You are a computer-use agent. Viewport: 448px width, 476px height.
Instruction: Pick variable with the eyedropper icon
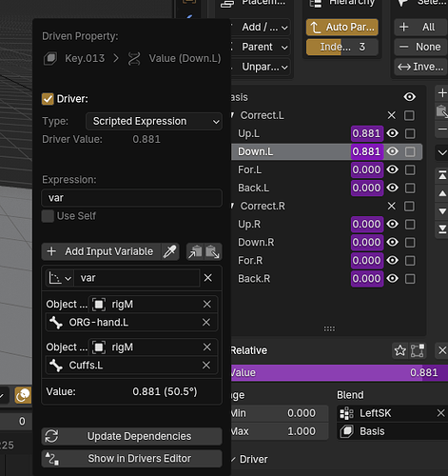pos(170,251)
